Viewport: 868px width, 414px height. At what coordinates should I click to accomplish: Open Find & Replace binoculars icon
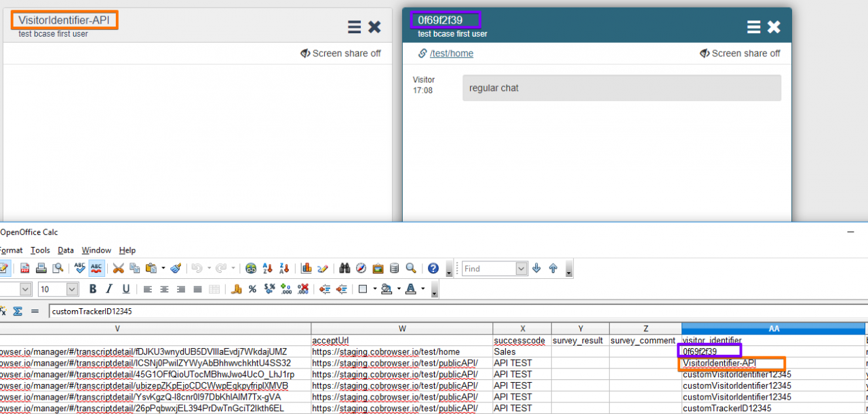click(344, 269)
